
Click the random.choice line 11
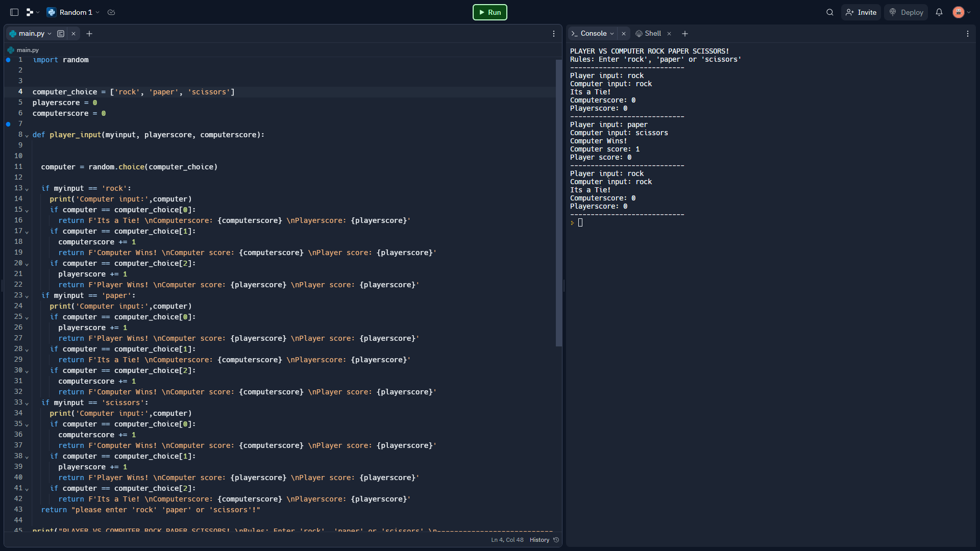[x=129, y=167]
